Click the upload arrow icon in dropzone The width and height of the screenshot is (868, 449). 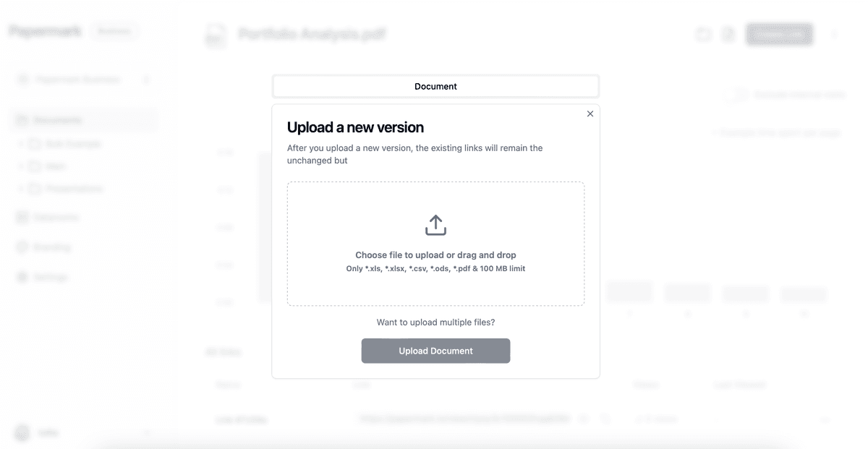[435, 225]
